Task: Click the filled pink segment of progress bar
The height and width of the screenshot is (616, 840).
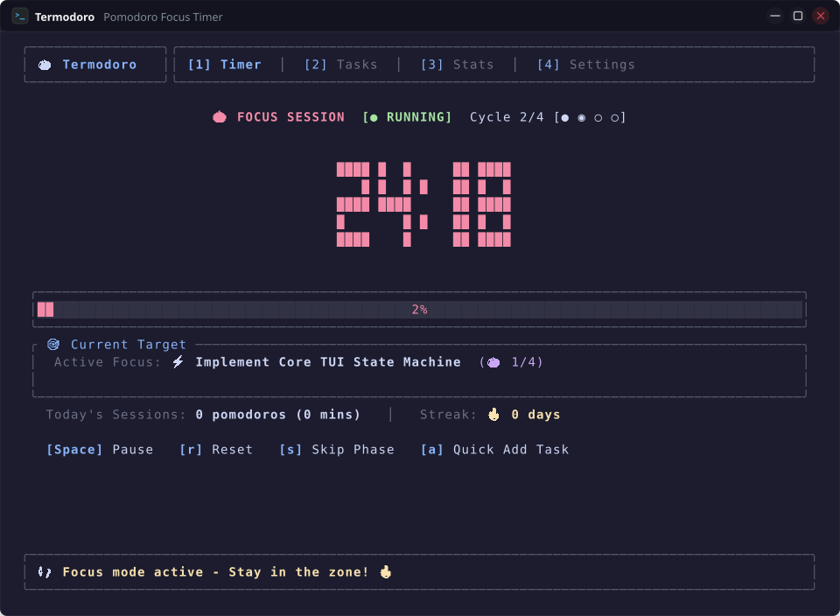Action: pos(45,310)
